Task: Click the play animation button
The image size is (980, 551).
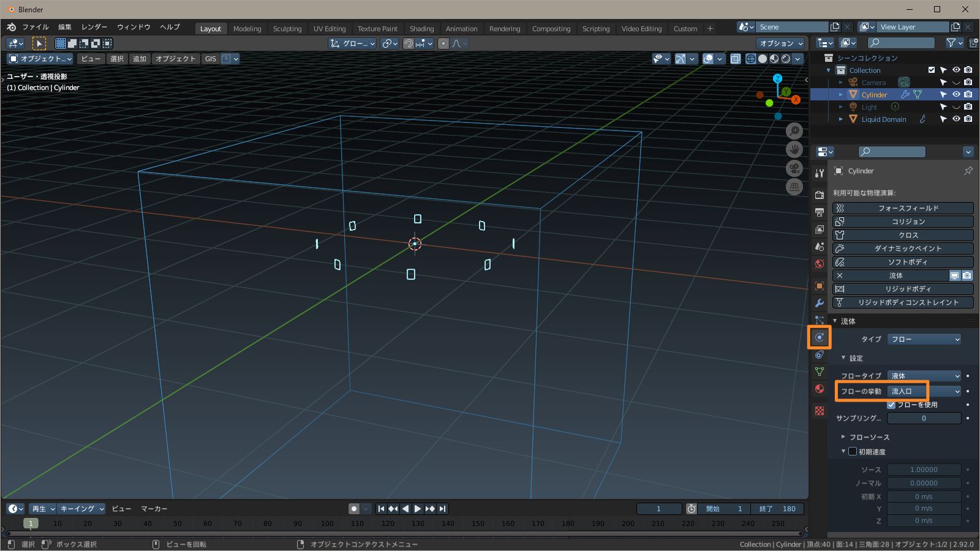Action: pos(418,509)
